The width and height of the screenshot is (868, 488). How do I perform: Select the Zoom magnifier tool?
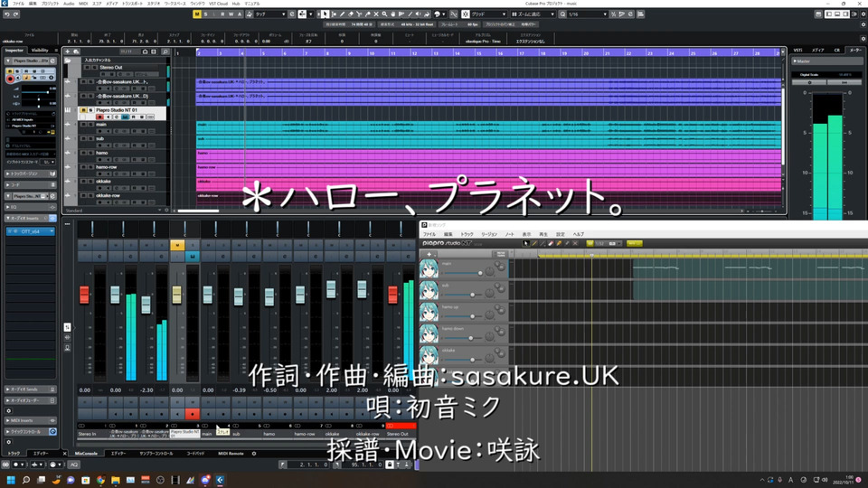384,14
